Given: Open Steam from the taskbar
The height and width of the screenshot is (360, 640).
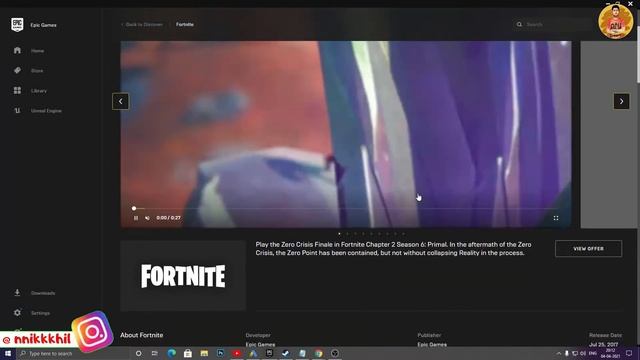Looking at the screenshot, I should click(x=286, y=353).
